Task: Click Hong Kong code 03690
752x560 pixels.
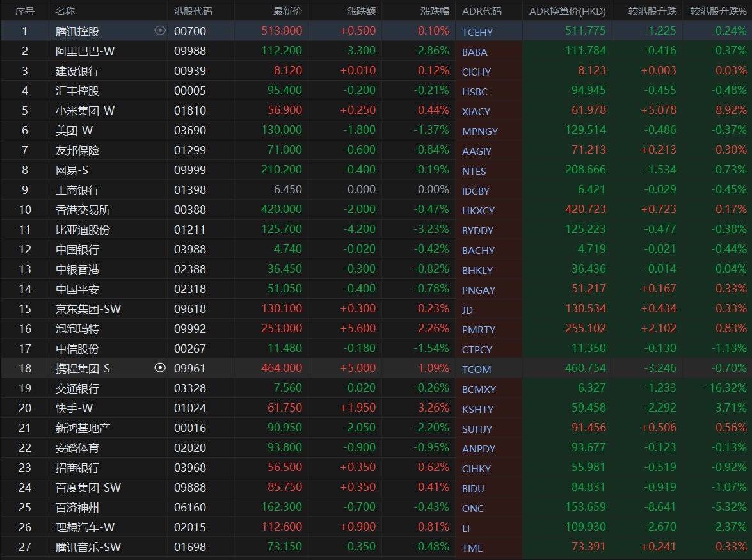Action: pyautogui.click(x=190, y=131)
